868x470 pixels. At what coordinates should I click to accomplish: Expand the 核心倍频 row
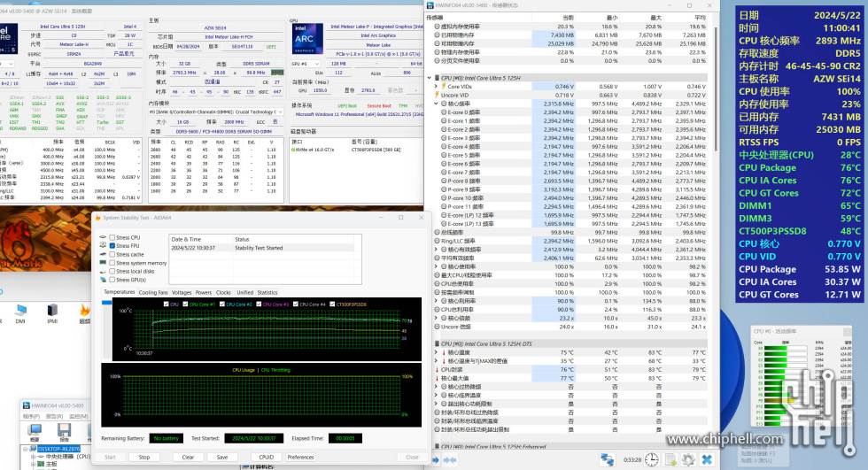[436, 318]
